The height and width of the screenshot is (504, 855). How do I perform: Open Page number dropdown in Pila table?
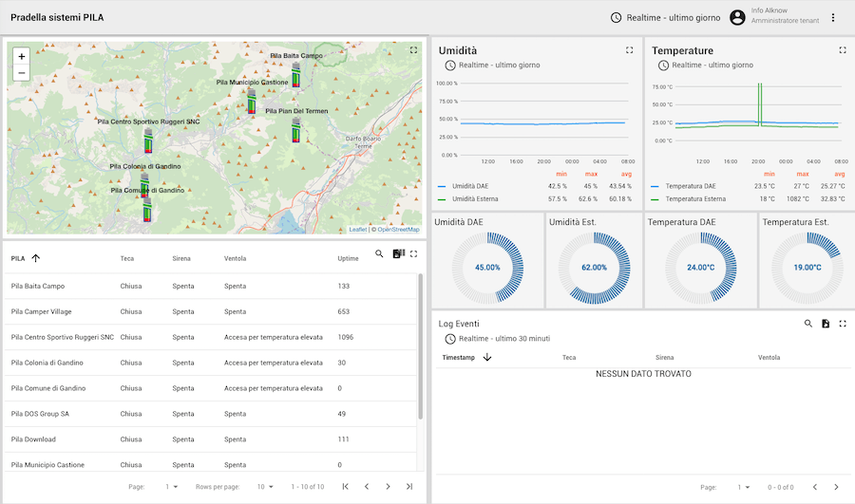(172, 487)
